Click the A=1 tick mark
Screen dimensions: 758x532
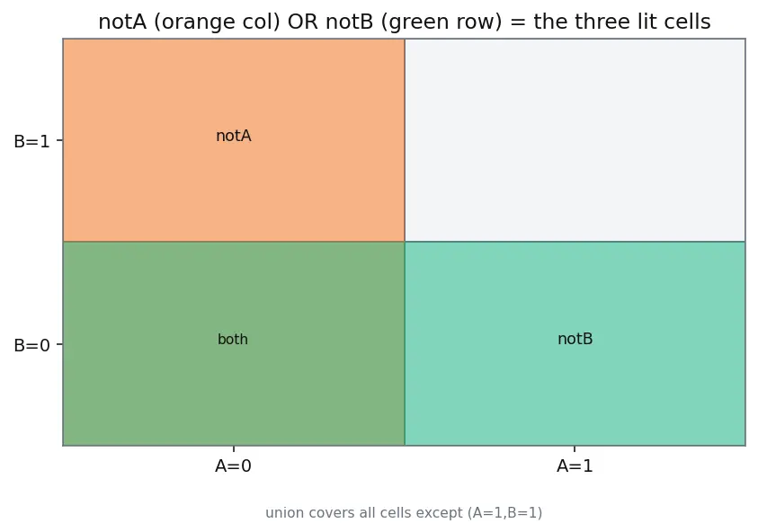tap(575, 448)
